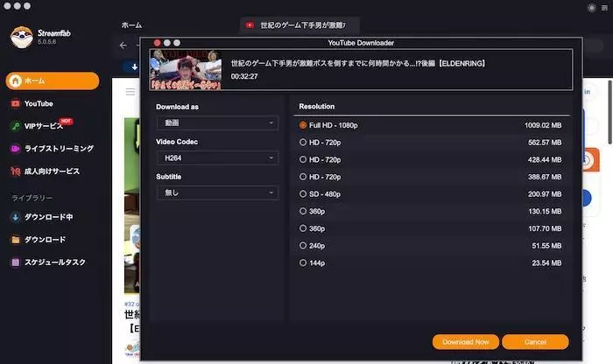Click the Resolution column header
The height and width of the screenshot is (364, 613).
317,107
